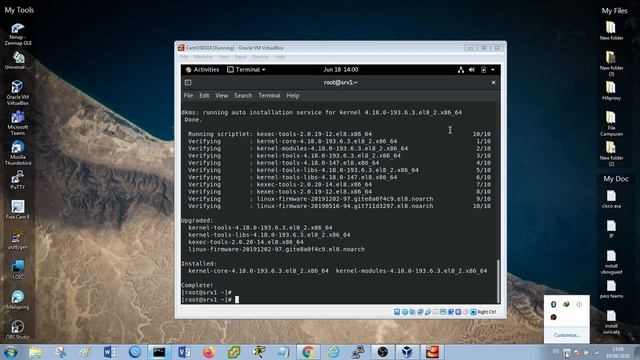This screenshot has height=360, width=640.
Task: Click the Customize... link in the tray popup
Action: [x=566, y=335]
